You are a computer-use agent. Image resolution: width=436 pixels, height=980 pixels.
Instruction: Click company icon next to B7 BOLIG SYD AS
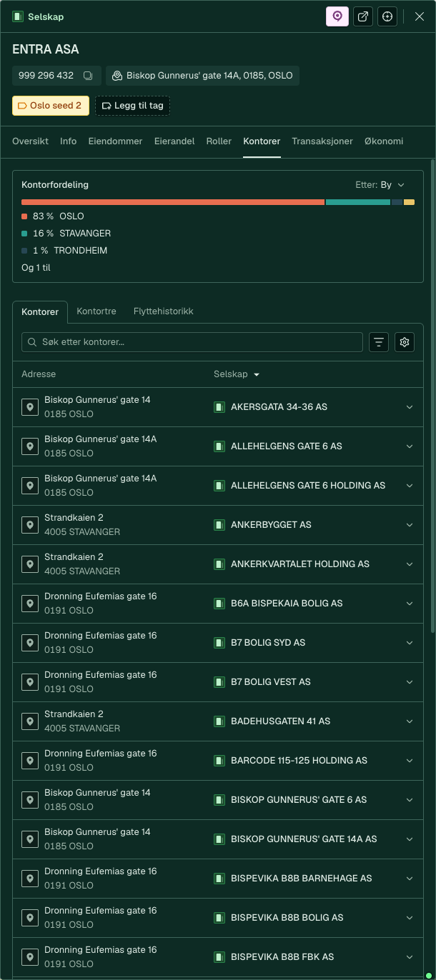click(x=219, y=643)
